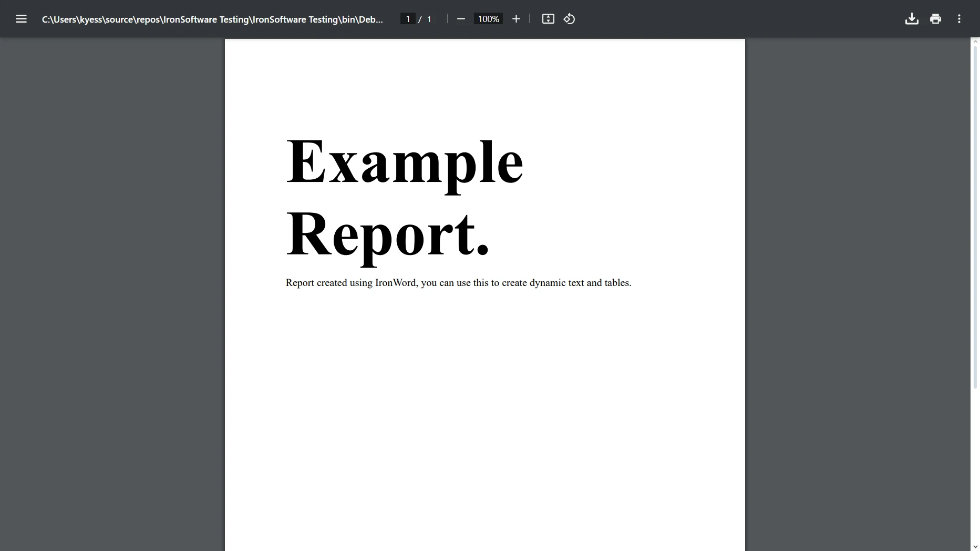
Task: Click the total page count after the slash
Action: pos(429,19)
